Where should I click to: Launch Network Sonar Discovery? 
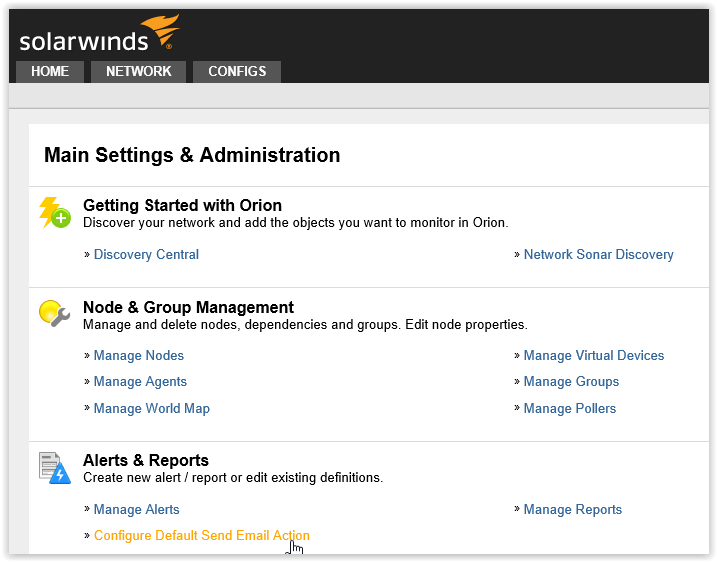tap(599, 254)
